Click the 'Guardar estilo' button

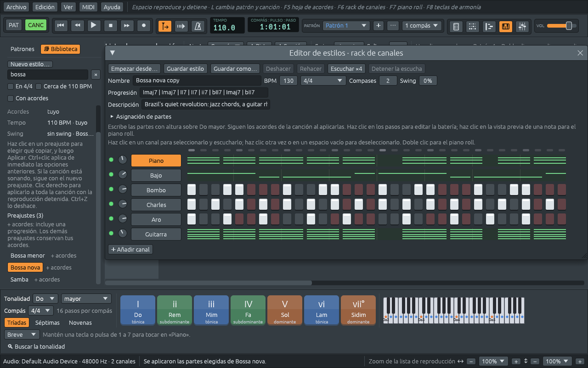(x=185, y=69)
